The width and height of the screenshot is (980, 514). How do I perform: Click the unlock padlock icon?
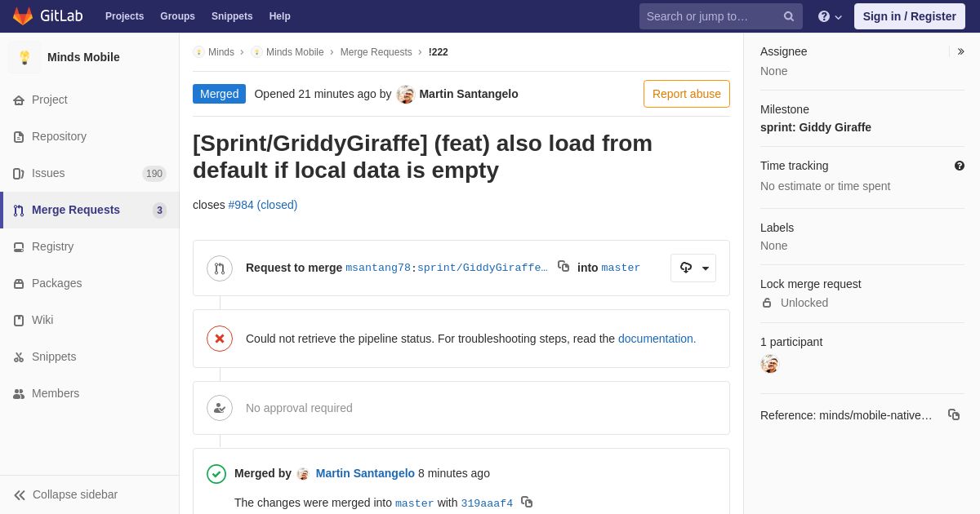point(767,303)
